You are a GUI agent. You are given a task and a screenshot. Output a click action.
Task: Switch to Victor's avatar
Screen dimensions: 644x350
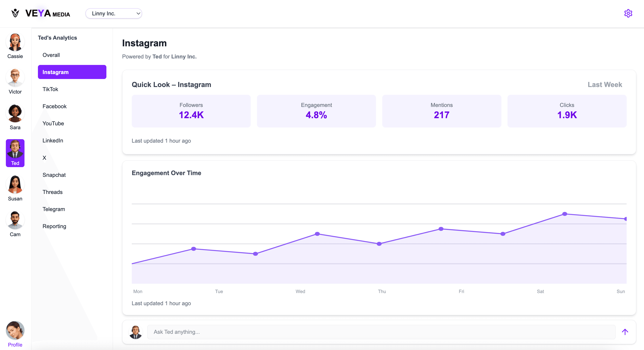coord(15,78)
